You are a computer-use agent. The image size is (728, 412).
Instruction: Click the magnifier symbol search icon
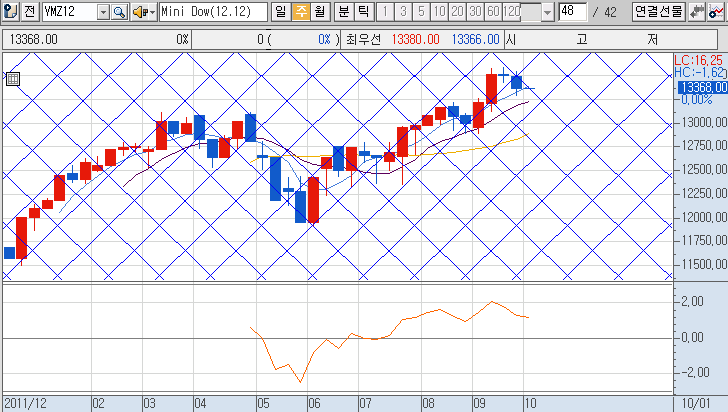click(120, 12)
